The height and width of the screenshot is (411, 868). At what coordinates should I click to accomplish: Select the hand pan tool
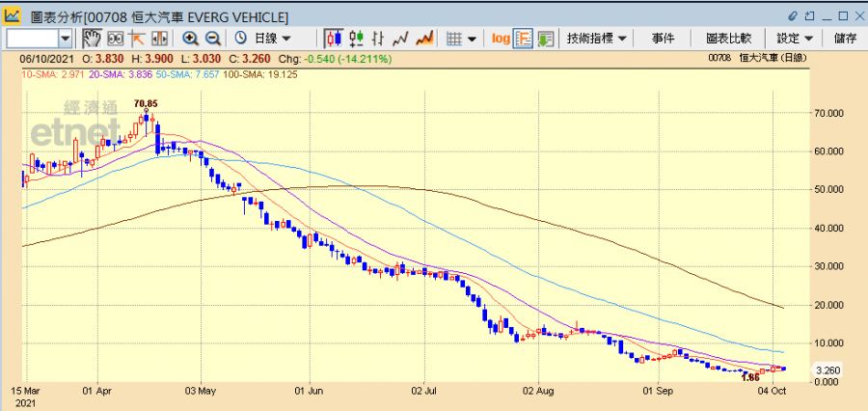pyautogui.click(x=92, y=38)
